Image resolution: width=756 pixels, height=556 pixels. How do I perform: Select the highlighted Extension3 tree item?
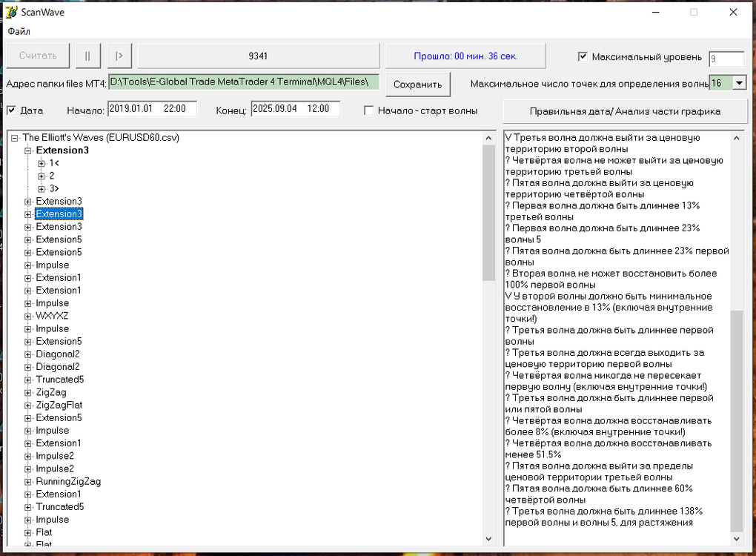pos(59,214)
